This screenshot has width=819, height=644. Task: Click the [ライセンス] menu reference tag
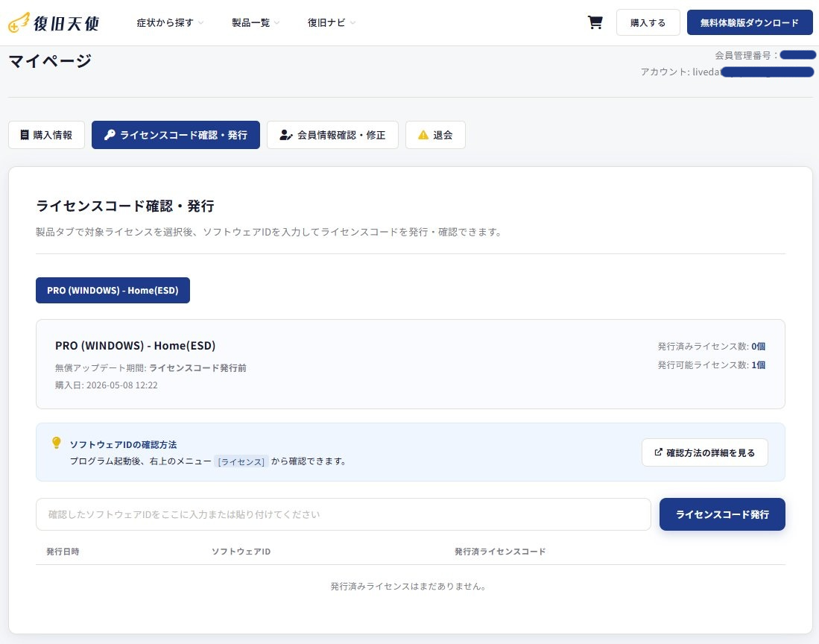pos(241,461)
